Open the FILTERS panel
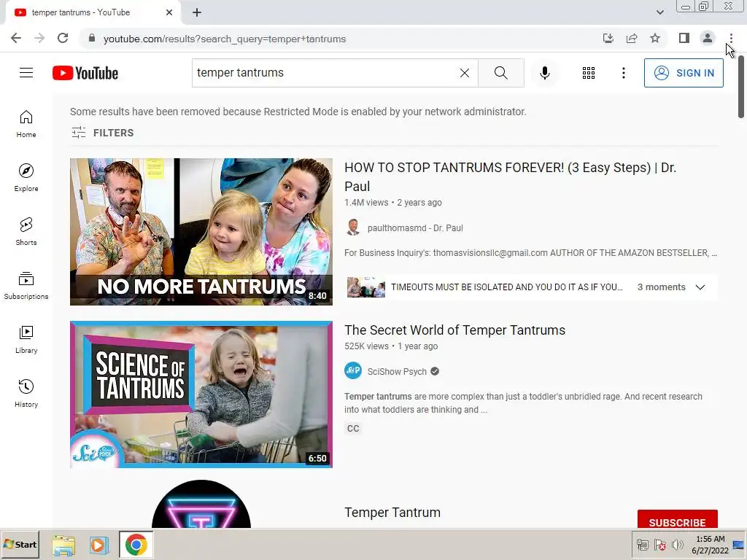747x560 pixels. tap(102, 133)
